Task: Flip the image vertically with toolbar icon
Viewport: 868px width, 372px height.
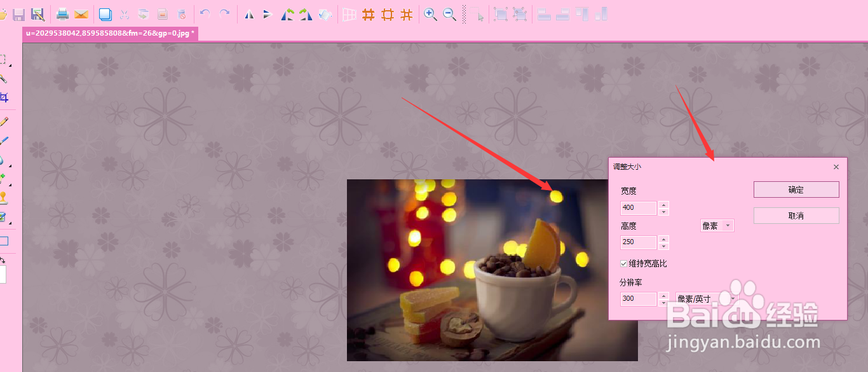Action: pos(268,14)
